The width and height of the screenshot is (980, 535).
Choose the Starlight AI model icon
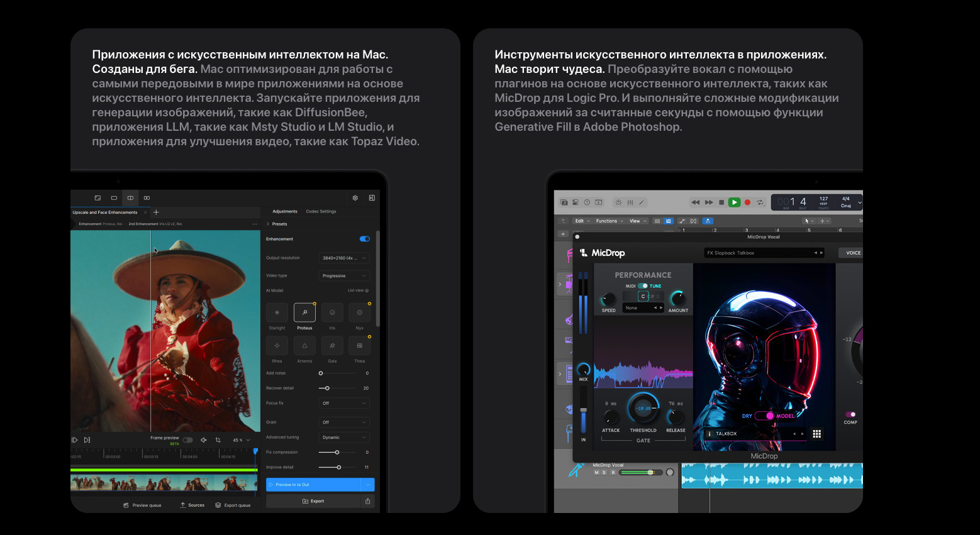tap(277, 312)
